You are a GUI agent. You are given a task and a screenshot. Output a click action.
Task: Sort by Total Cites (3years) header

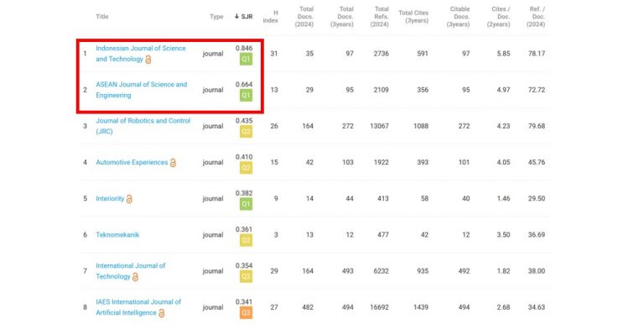(x=413, y=17)
